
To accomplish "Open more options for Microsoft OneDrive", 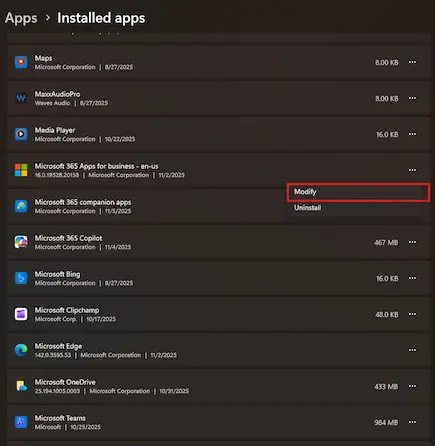I will [x=412, y=386].
